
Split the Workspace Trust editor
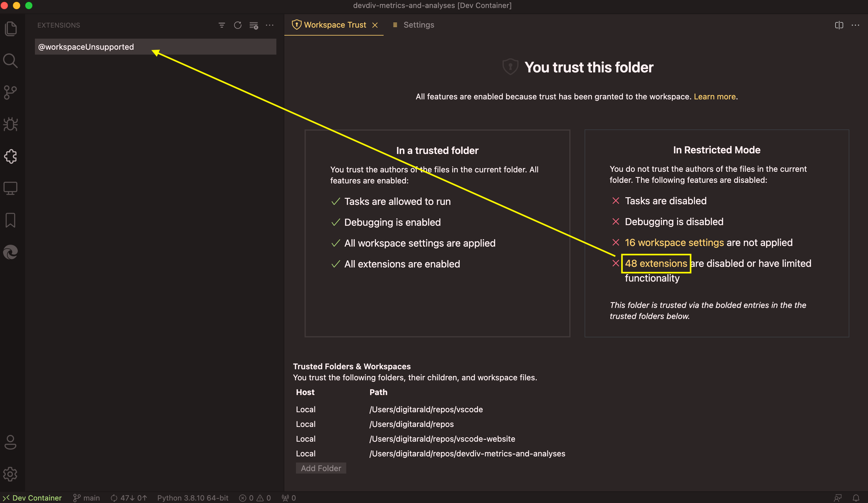[x=839, y=25]
